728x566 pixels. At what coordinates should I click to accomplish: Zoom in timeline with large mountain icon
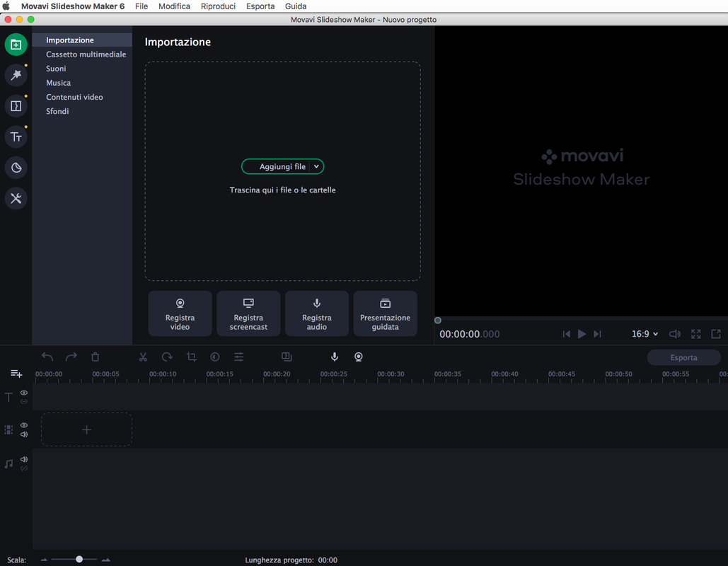(x=106, y=560)
